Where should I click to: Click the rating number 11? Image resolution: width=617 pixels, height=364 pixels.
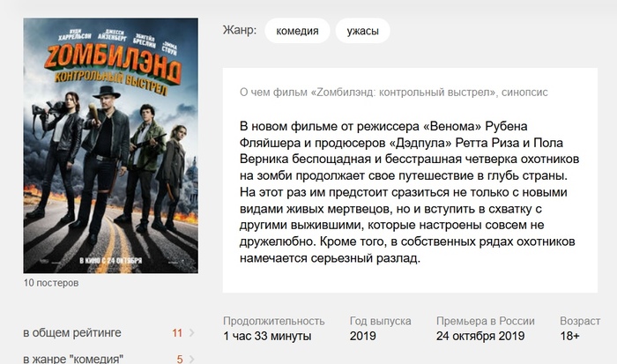tap(177, 333)
